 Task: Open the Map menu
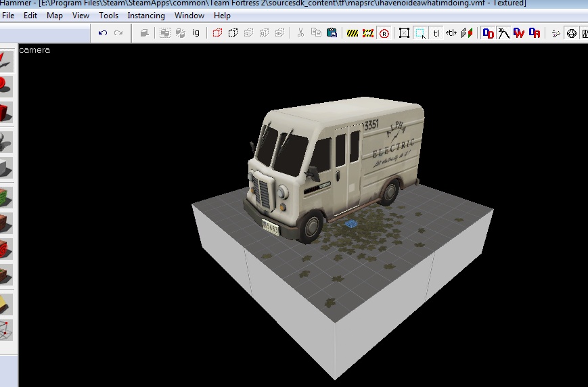(55, 16)
